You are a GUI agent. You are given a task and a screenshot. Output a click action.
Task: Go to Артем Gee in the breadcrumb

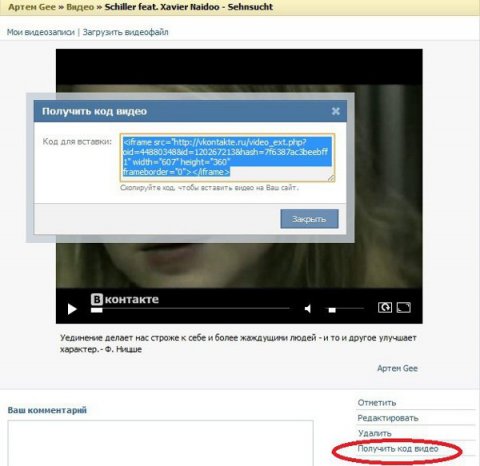point(32,7)
